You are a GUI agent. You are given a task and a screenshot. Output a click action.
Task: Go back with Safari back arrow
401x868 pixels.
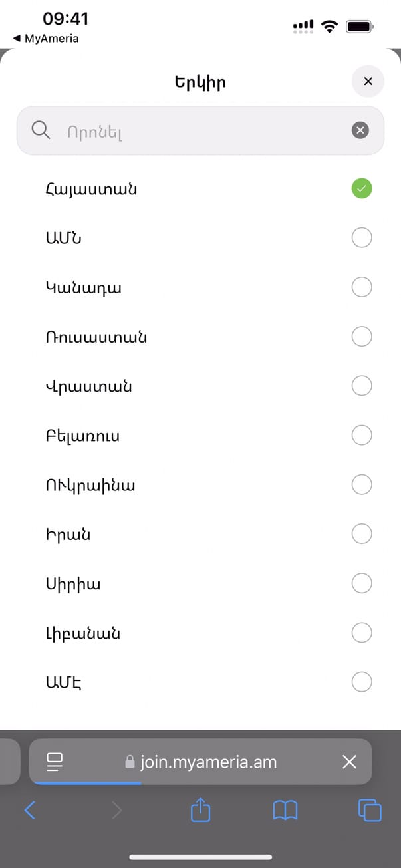[30, 810]
